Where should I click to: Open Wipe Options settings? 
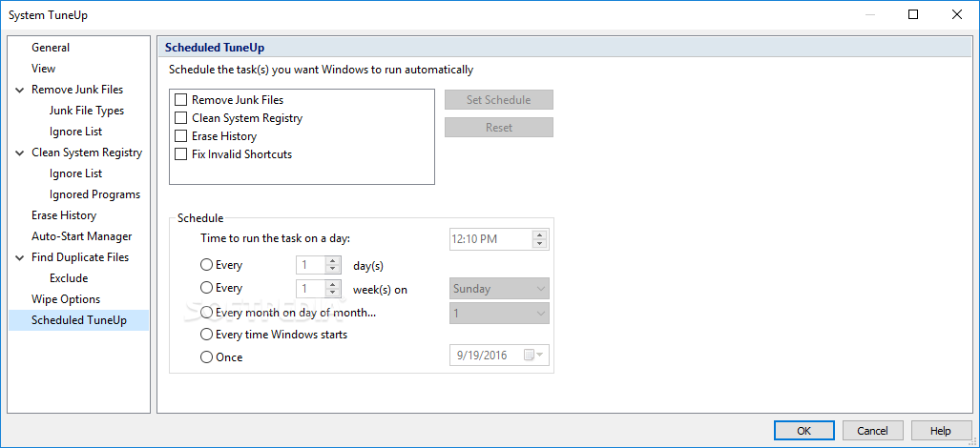tap(66, 299)
